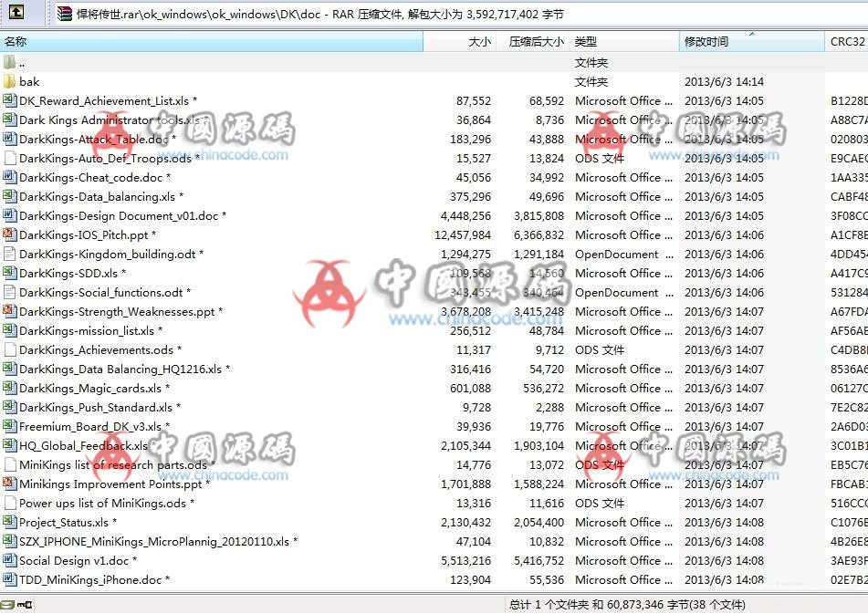
Task: Click the drive status icon in status bar
Action: [7, 605]
